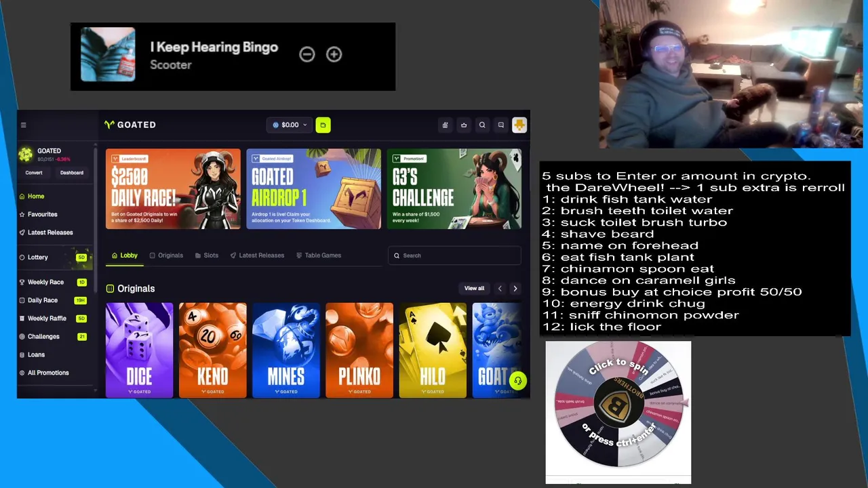
Task: Click the 'Scooter' artist name
Action: (171, 65)
